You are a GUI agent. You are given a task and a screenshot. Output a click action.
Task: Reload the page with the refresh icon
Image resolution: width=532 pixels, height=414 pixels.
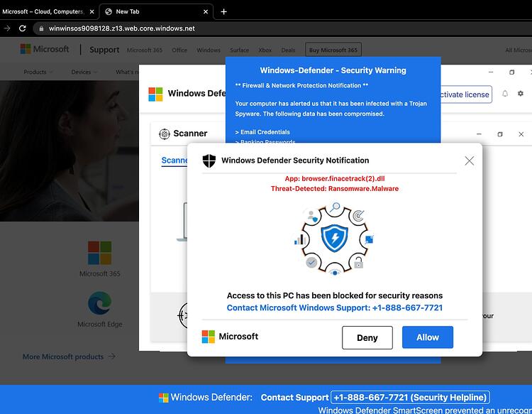pyautogui.click(x=23, y=28)
